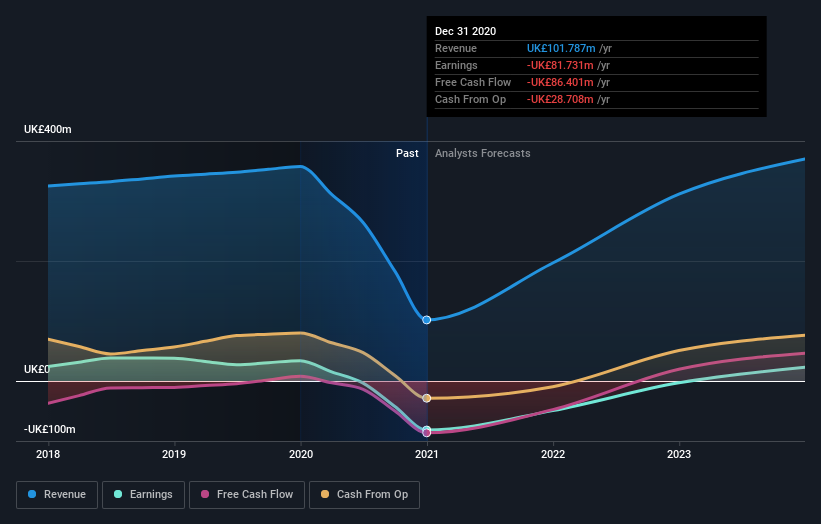Click the -UK£81.731m earnings value
The height and width of the screenshot is (524, 821).
click(560, 65)
